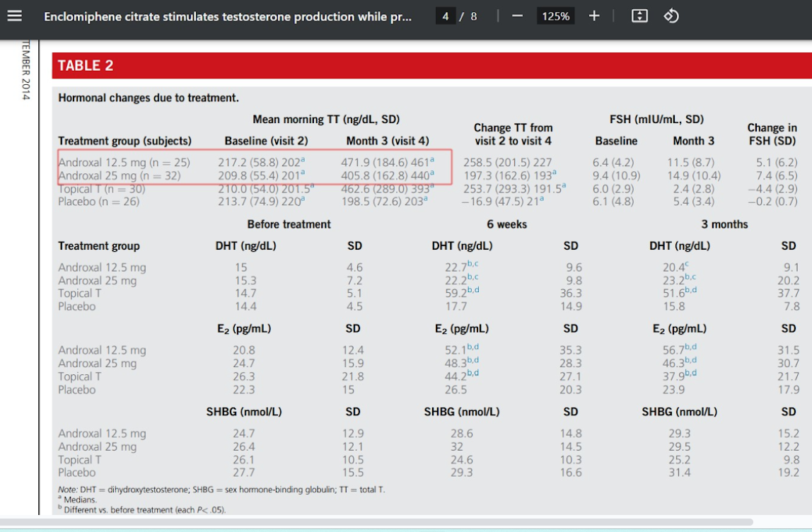Select the row label 'Androxal 12.5 mg (n = 25)'
The image size is (812, 532).
124,163
